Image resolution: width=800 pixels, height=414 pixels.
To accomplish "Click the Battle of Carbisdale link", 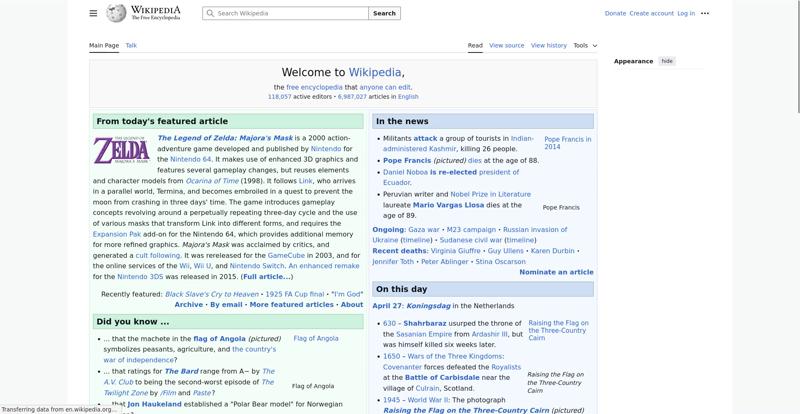I will (442, 377).
